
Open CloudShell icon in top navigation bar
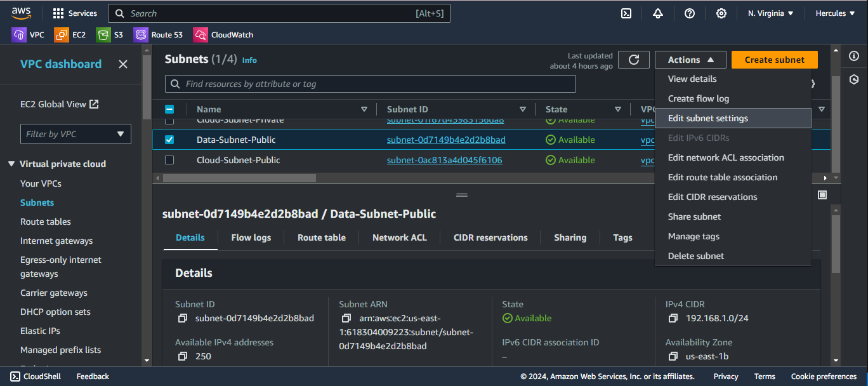[x=626, y=13]
